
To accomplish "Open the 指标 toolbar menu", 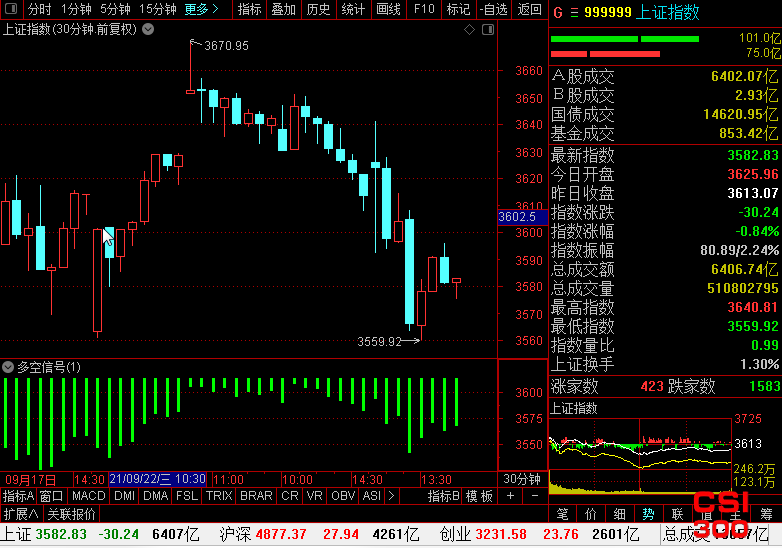I will pyautogui.click(x=249, y=9).
